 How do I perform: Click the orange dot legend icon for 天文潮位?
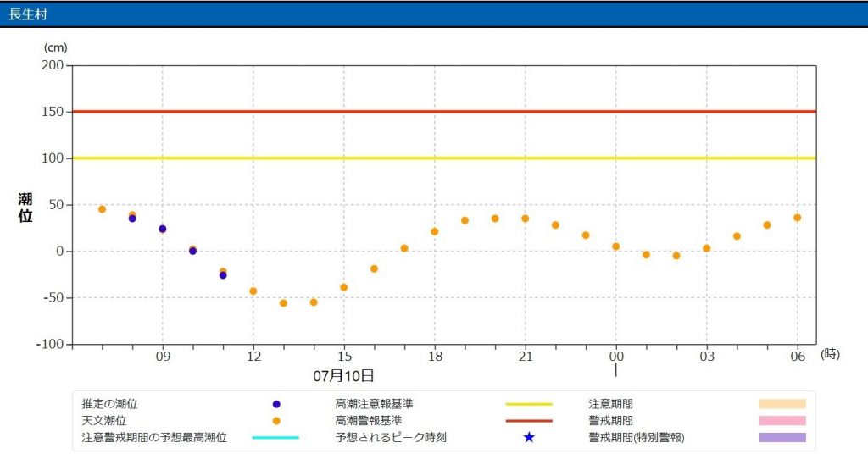click(276, 421)
